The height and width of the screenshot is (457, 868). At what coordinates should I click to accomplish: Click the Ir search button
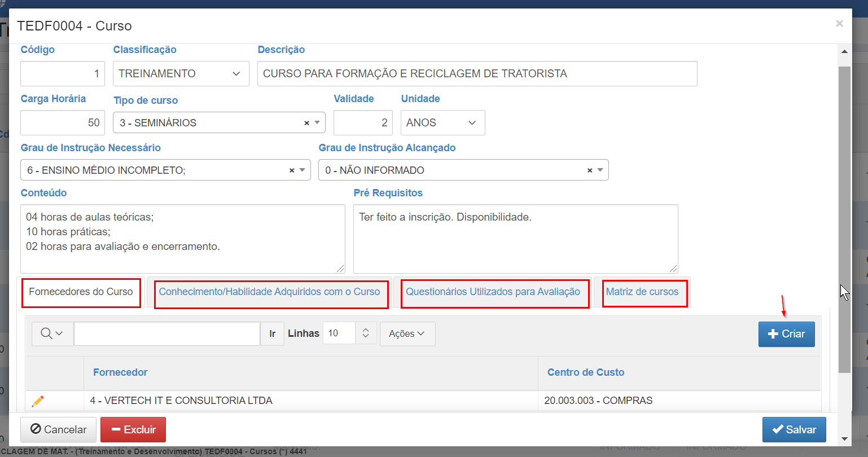(x=272, y=333)
